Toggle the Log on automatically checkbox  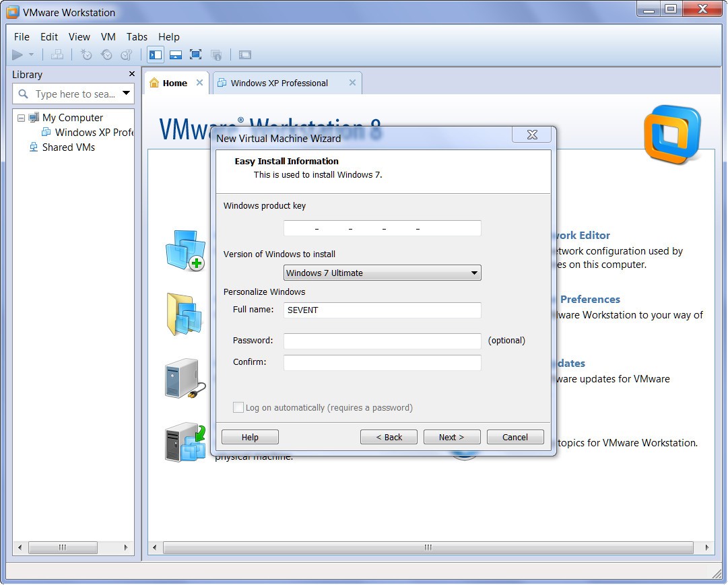coord(238,407)
